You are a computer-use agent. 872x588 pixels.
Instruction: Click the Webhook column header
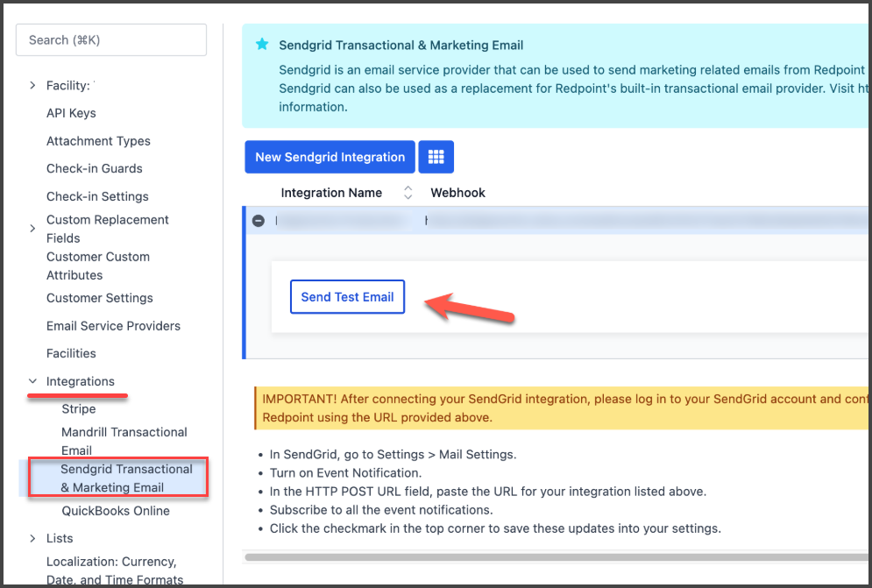click(457, 193)
